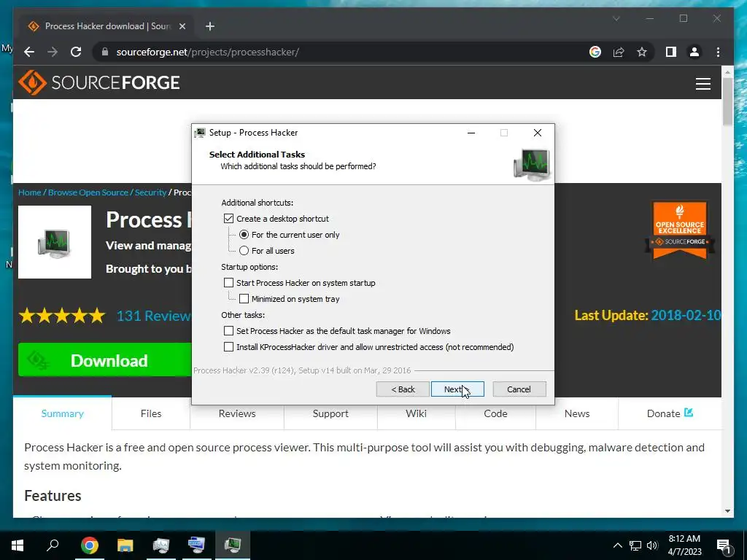
Task: Switch to the Files tab
Action: (151, 413)
